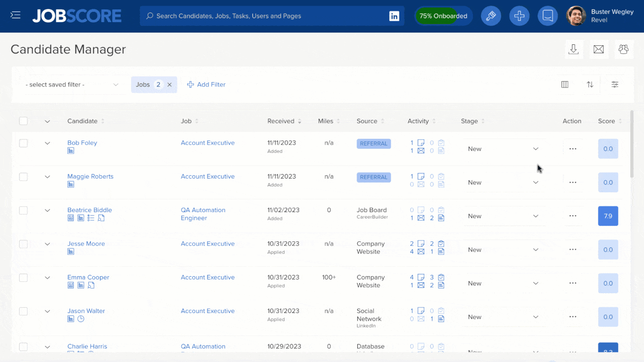Check the Emma Cooper row checkbox

[23, 278]
